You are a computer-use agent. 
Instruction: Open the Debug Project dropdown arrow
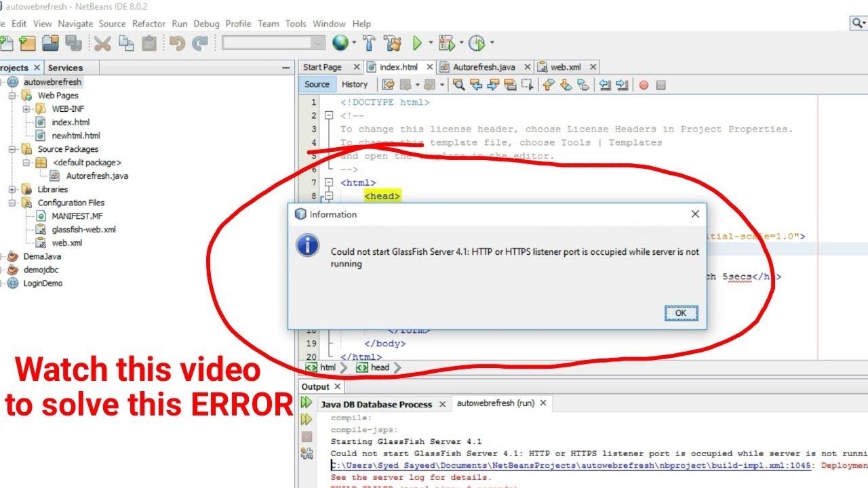tap(460, 43)
